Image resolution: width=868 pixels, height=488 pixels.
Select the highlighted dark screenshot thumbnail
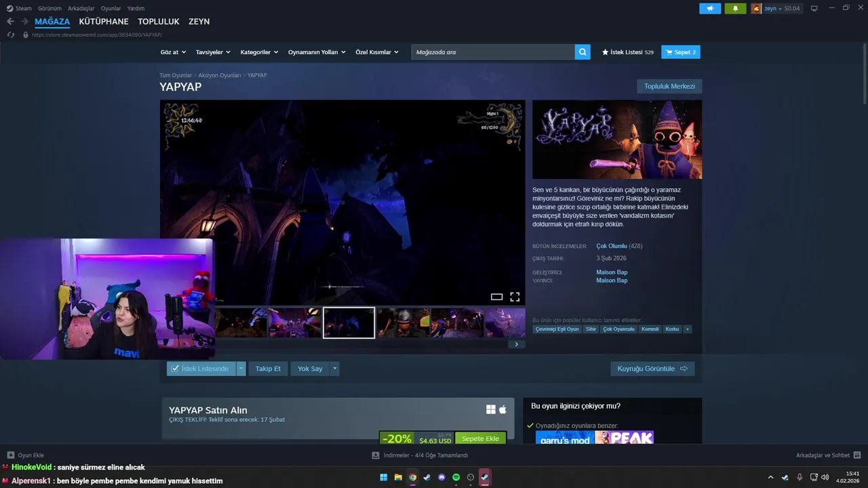(349, 323)
